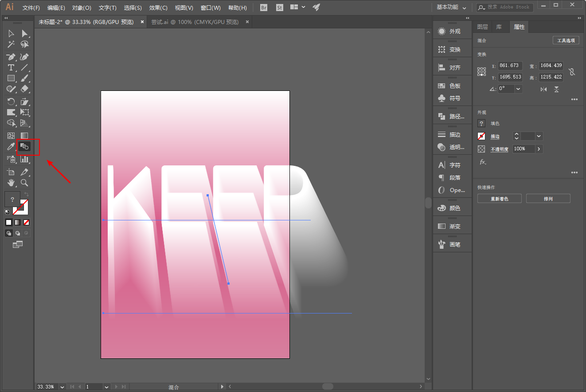Select the Pen tool
This screenshot has width=586, height=392.
[x=11, y=57]
